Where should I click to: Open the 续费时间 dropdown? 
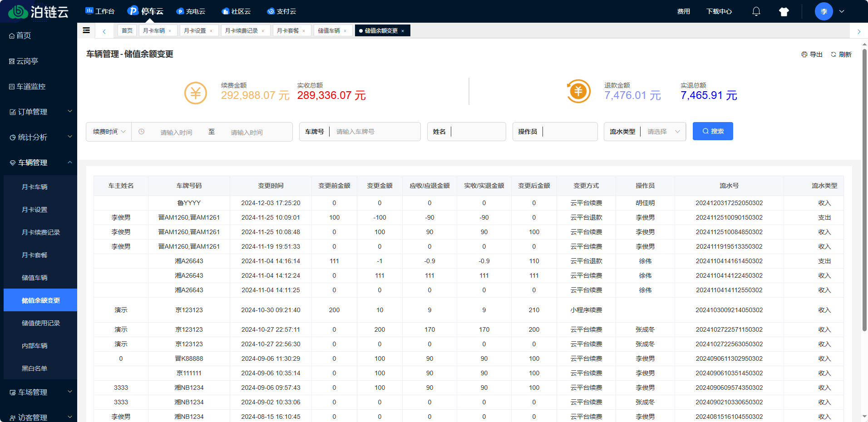[x=109, y=132]
